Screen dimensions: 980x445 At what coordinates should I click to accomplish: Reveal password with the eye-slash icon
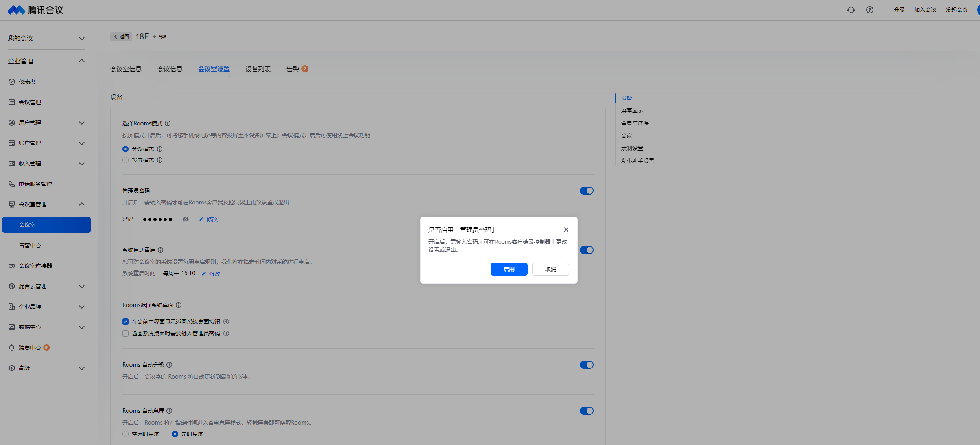point(186,219)
